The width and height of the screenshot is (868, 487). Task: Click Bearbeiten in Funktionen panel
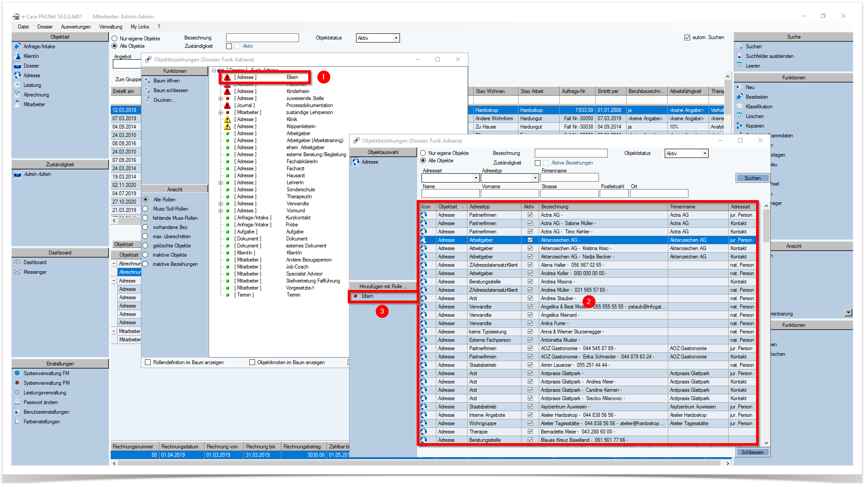click(x=756, y=97)
